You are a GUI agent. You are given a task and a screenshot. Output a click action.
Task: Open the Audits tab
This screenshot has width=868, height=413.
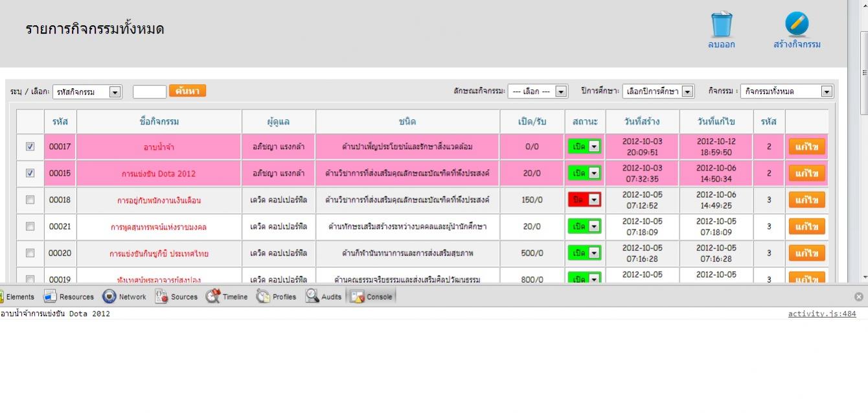click(323, 297)
